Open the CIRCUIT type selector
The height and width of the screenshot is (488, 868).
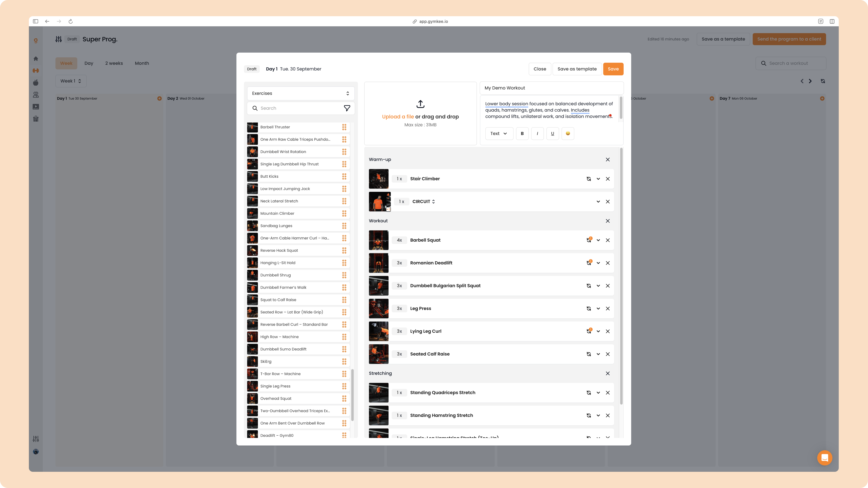(x=424, y=201)
